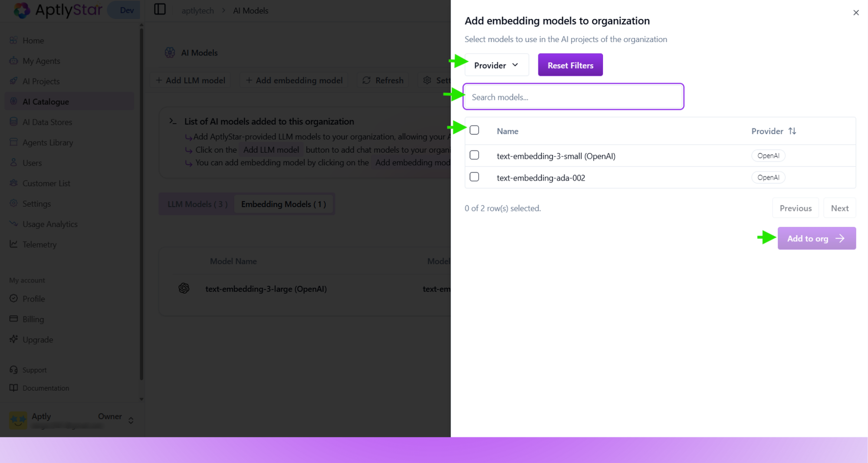The height and width of the screenshot is (463, 868).
Task: Open the Provider filter dropdown
Action: [x=496, y=65]
